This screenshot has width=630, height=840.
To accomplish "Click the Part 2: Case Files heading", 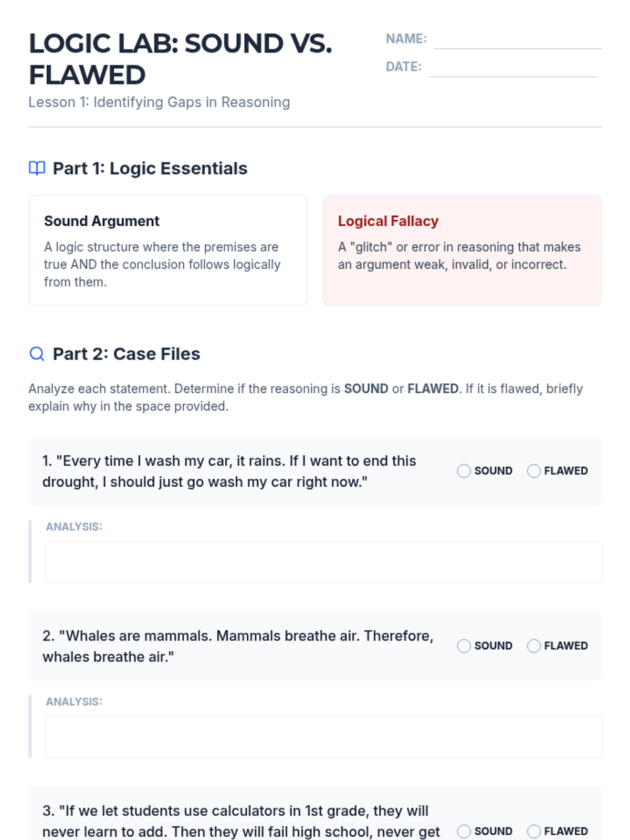I will (x=127, y=354).
